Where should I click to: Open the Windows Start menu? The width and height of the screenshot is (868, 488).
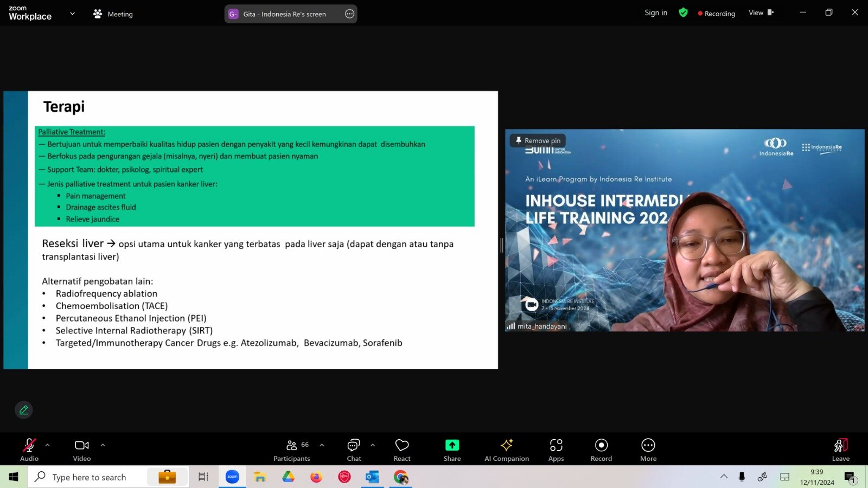tap(14, 477)
